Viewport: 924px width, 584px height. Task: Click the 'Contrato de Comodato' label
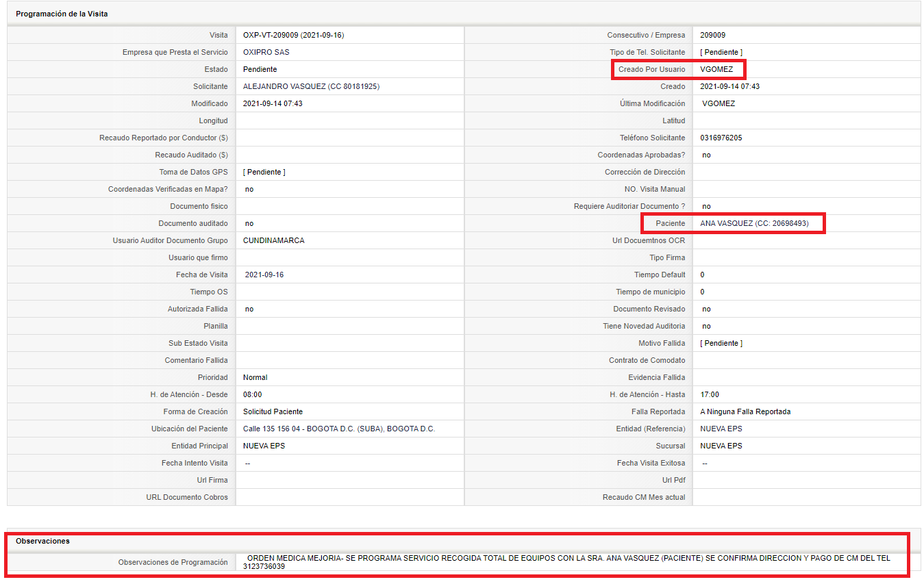(x=647, y=360)
